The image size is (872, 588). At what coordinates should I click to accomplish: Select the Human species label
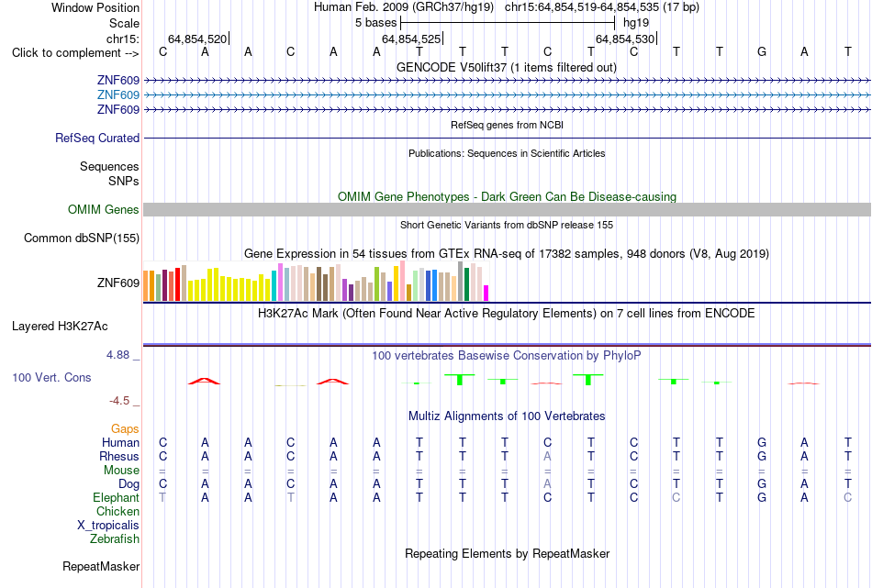(120, 442)
